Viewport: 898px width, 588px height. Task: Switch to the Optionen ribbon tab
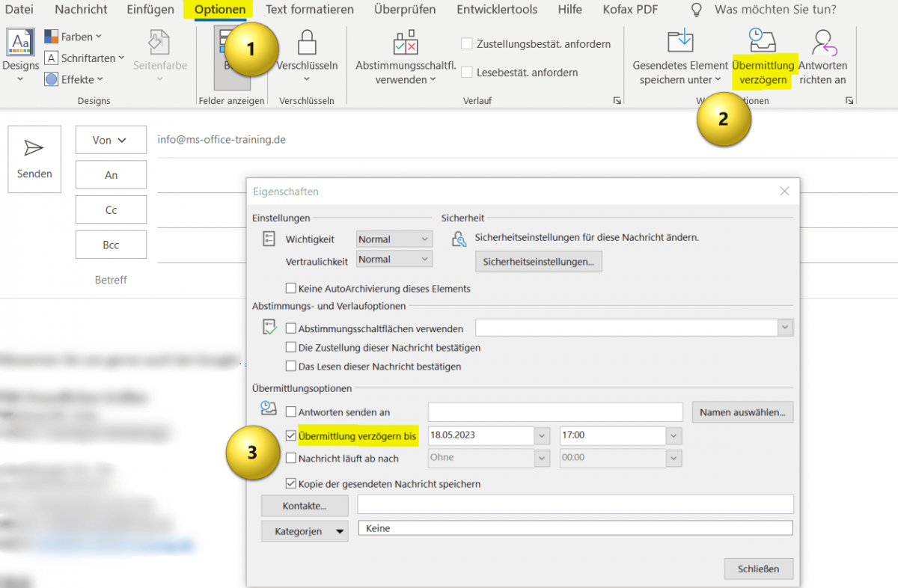point(218,10)
